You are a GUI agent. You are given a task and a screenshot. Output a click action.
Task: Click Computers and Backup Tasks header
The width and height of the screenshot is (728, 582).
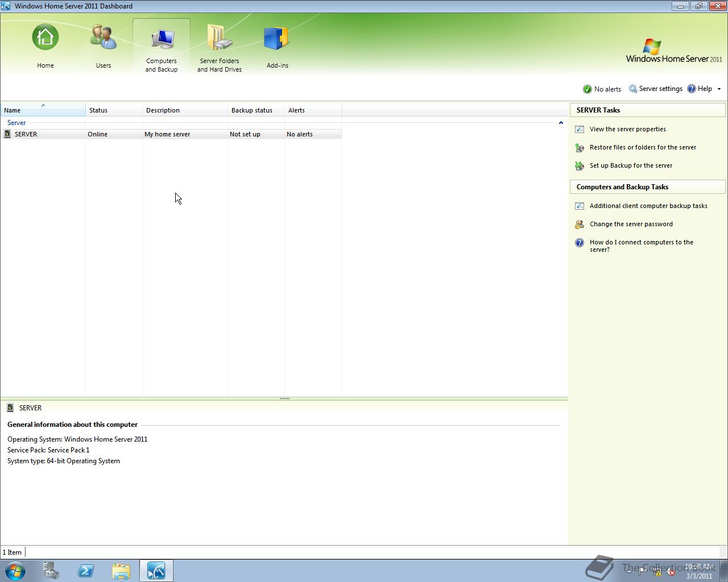(x=648, y=187)
